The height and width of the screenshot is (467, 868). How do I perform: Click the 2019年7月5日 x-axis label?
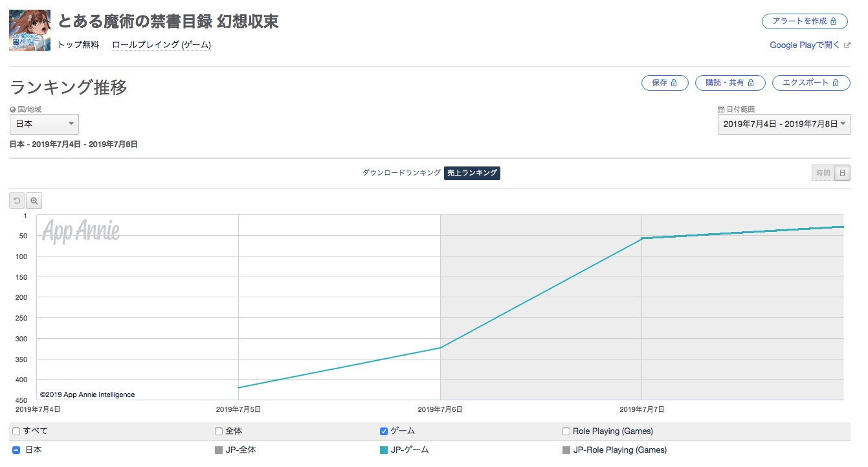click(x=239, y=409)
